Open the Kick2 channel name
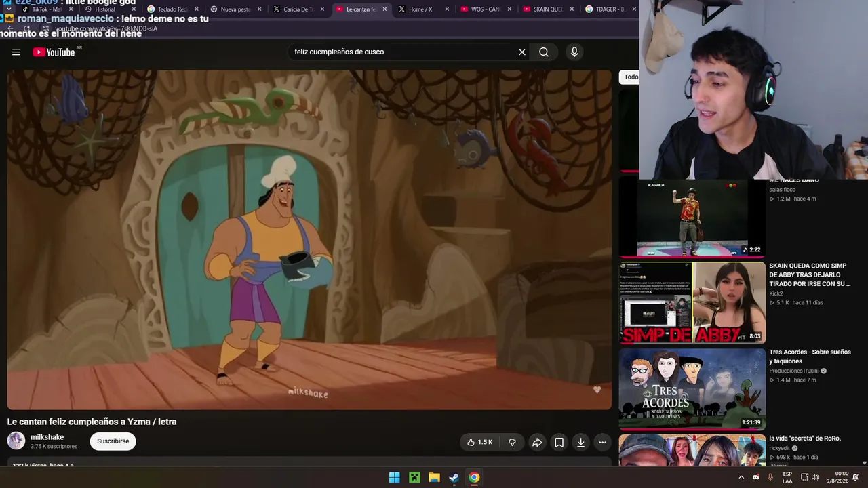Viewport: 868px width, 488px height. coord(778,293)
